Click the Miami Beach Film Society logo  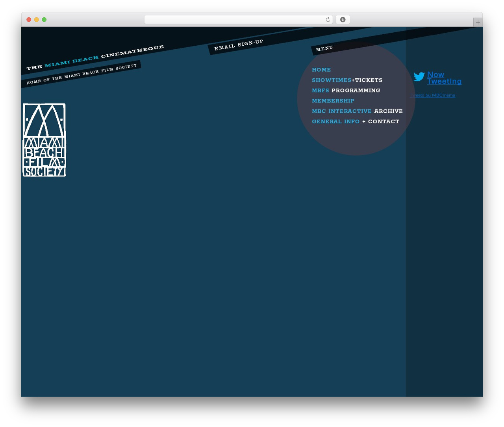44,140
